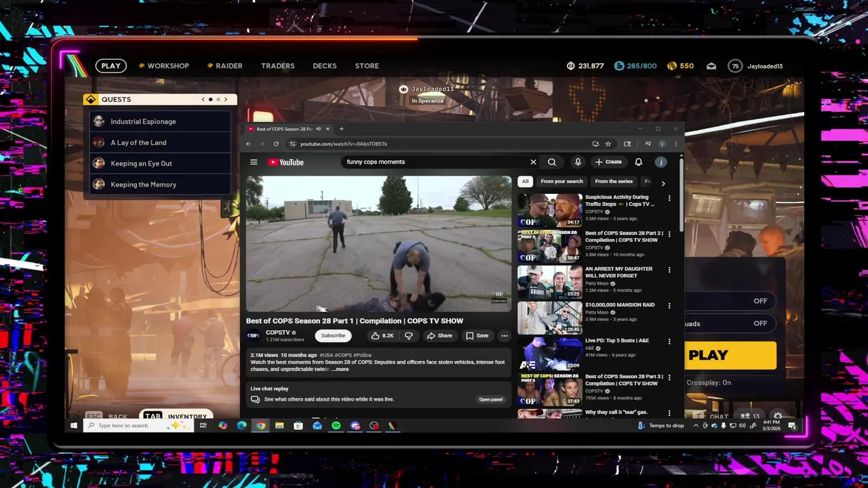Image resolution: width=868 pixels, height=488 pixels.
Task: Dislike the COPS video
Action: 408,335
